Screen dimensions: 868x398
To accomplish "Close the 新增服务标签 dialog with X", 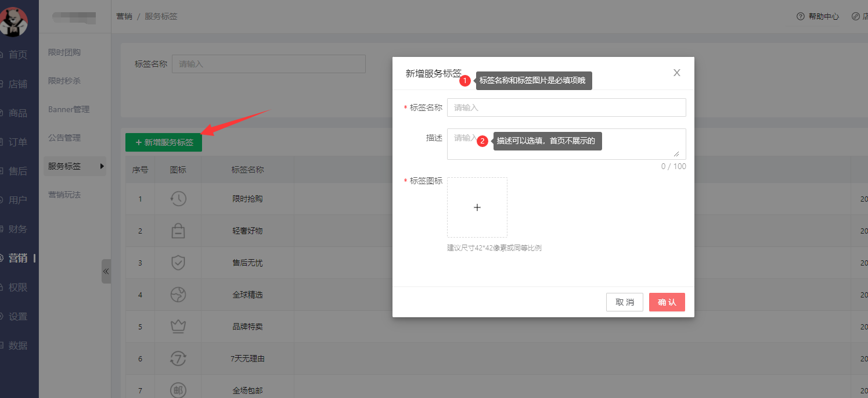I will [x=676, y=73].
